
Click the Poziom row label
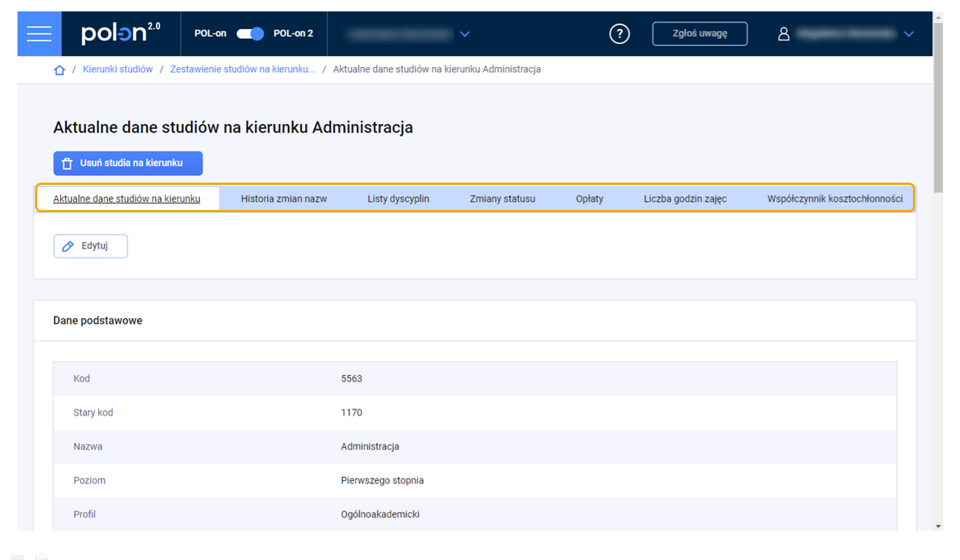point(89,481)
